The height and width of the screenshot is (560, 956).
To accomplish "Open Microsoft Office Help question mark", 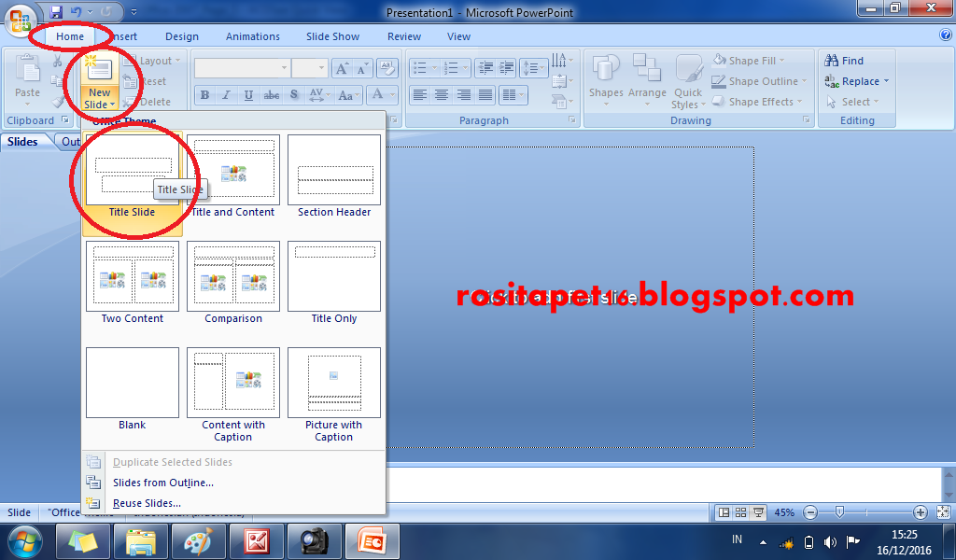I will coord(947,35).
